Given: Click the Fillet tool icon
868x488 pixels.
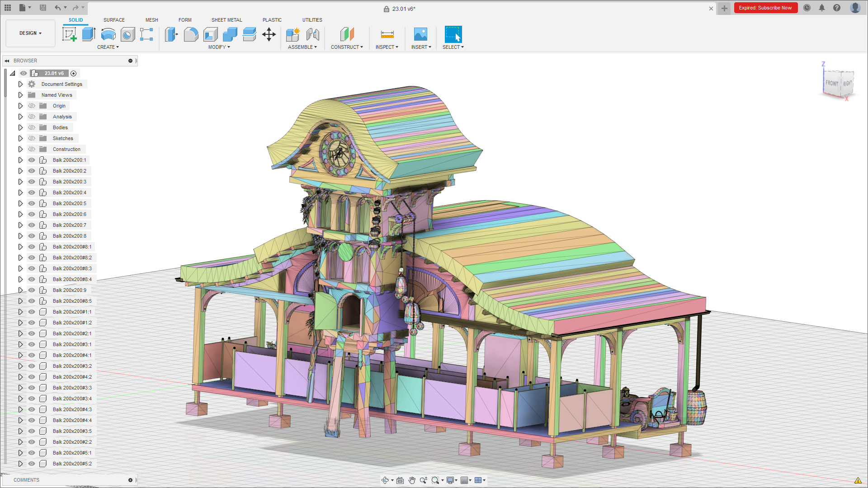Looking at the screenshot, I should pos(191,34).
